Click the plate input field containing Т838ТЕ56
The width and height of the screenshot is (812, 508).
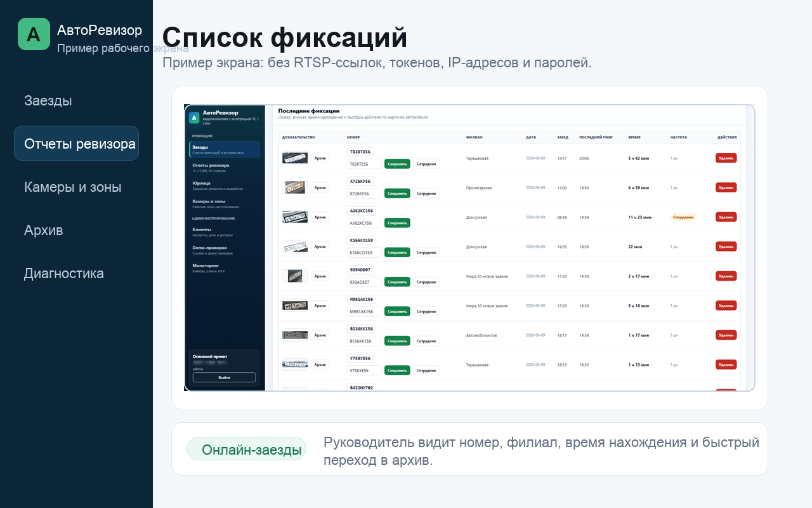[364, 164]
